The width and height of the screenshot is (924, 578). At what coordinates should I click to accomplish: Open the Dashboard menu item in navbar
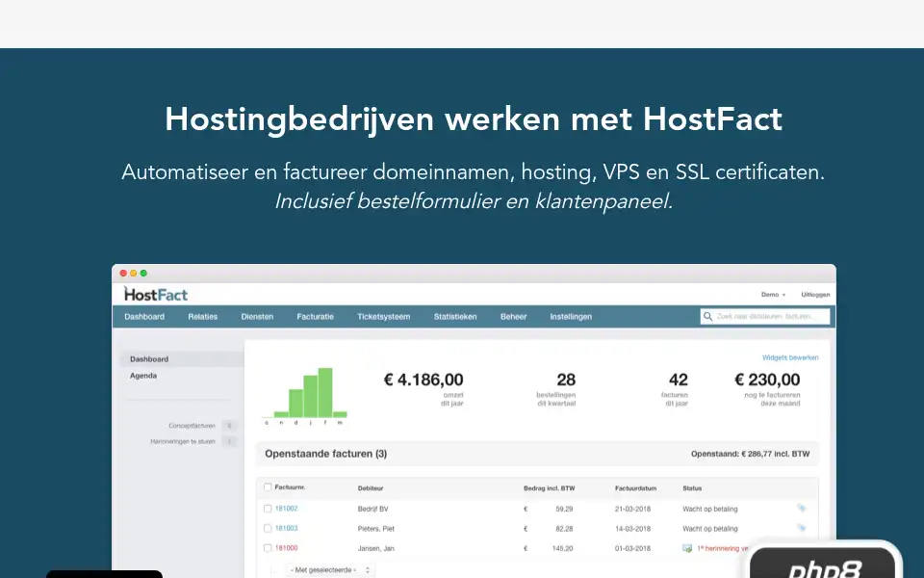coord(144,317)
